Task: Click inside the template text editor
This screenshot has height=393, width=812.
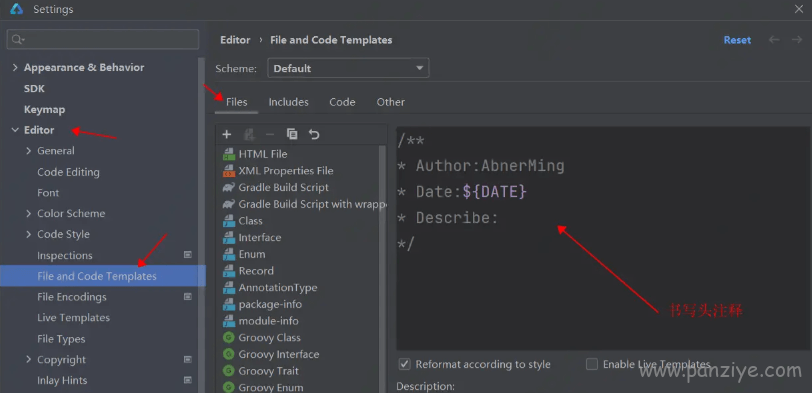Action: [x=603, y=238]
